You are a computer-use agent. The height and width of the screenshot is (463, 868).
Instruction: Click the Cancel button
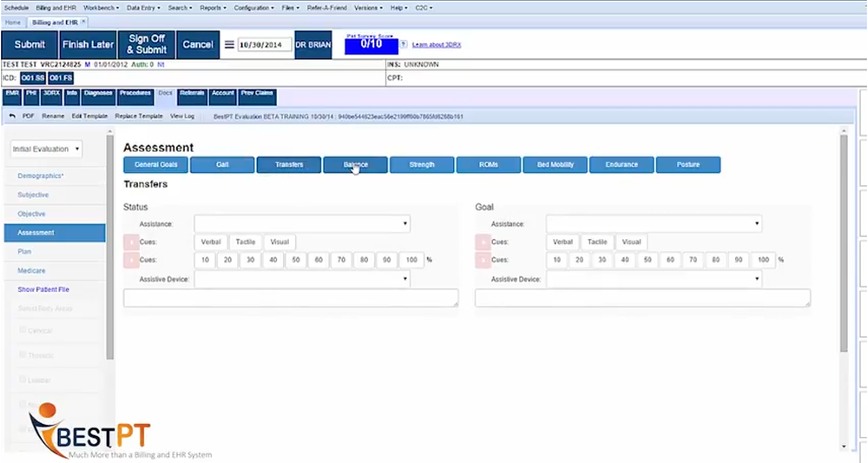point(198,44)
